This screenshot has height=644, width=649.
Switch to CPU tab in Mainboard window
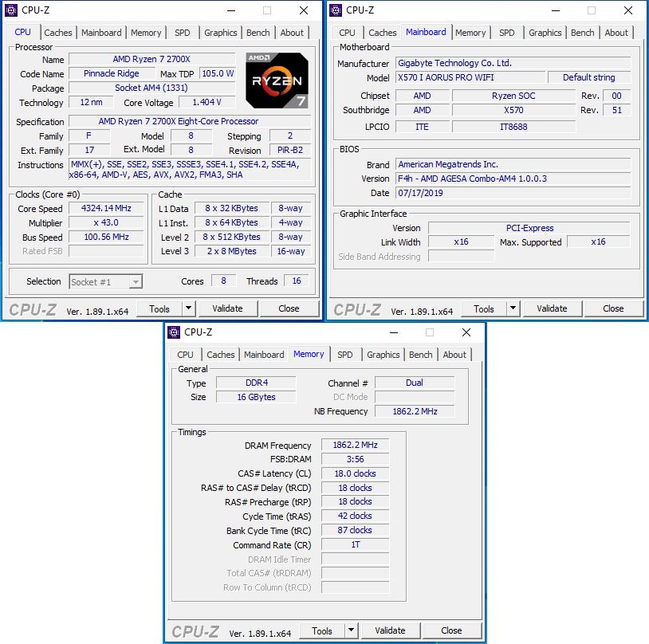tap(347, 33)
